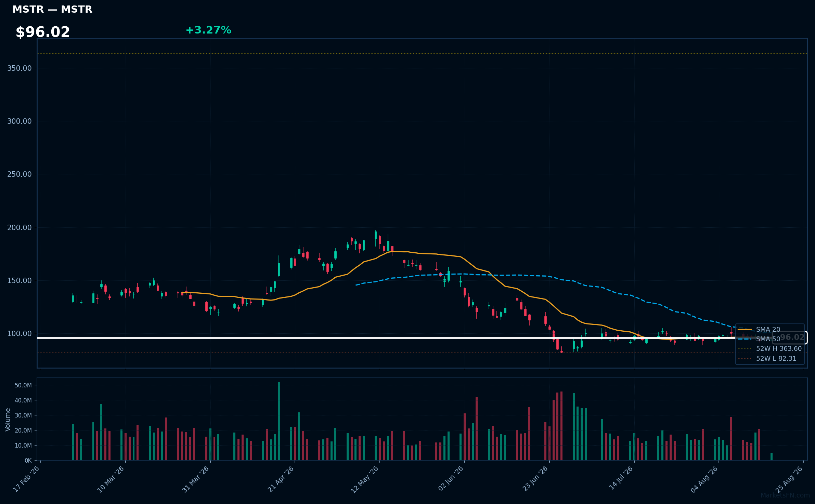
Task: Click the 200.00 price axis label
Action: (20, 227)
